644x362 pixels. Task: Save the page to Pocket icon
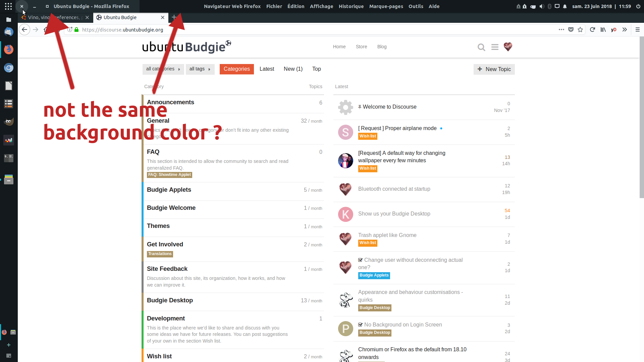click(x=571, y=29)
